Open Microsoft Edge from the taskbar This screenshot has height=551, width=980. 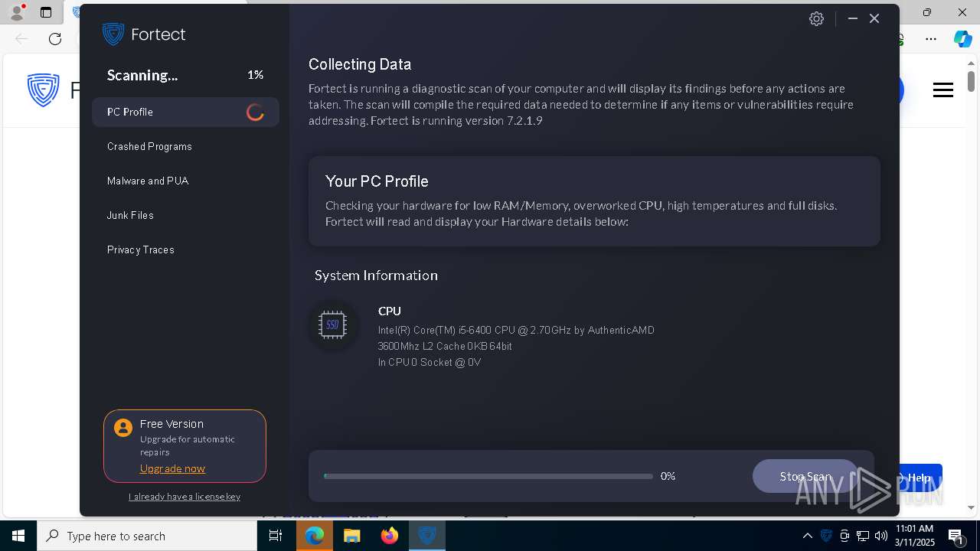[x=315, y=536]
